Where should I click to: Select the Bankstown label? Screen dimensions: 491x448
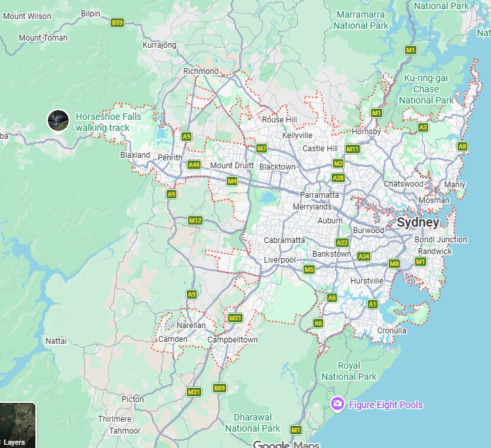(x=332, y=253)
